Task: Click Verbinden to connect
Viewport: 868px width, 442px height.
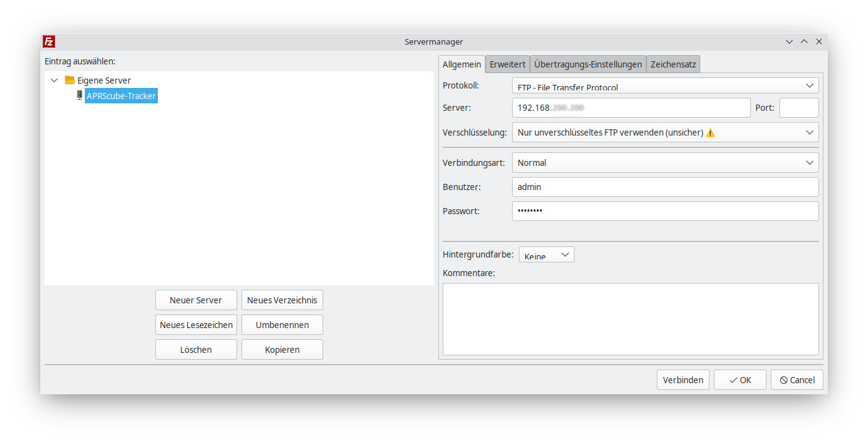Action: pyautogui.click(x=682, y=380)
